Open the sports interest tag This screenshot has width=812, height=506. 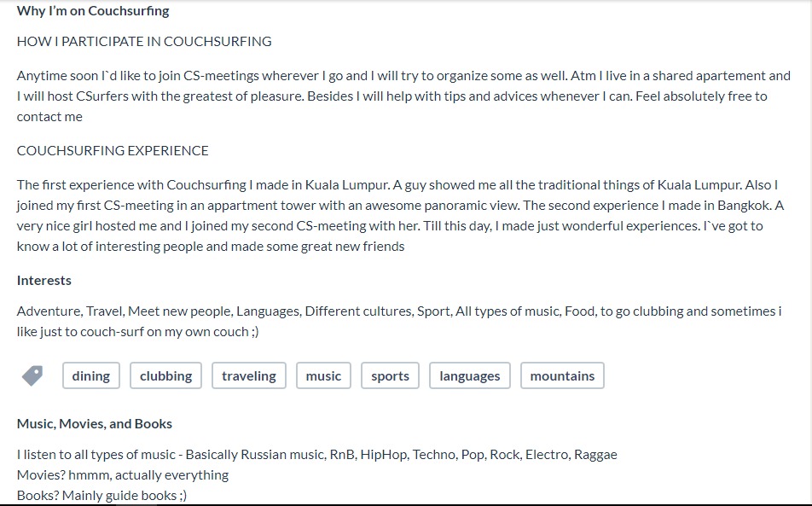390,375
